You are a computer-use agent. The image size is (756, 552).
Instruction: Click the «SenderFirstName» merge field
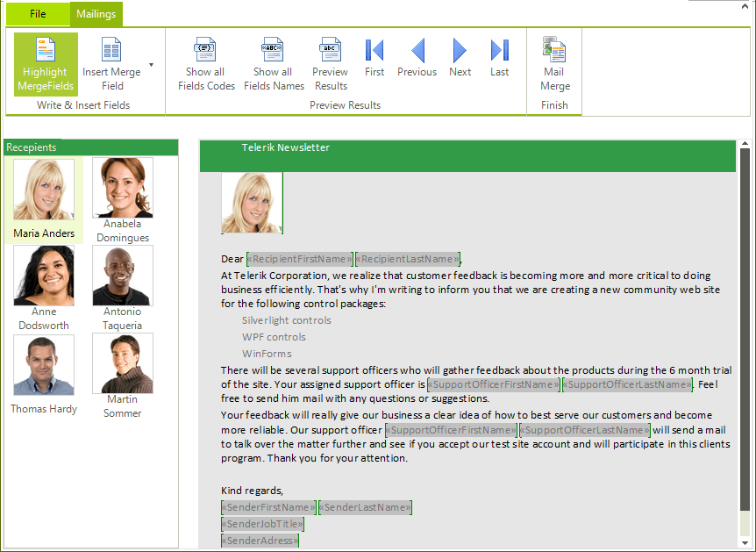coord(268,507)
